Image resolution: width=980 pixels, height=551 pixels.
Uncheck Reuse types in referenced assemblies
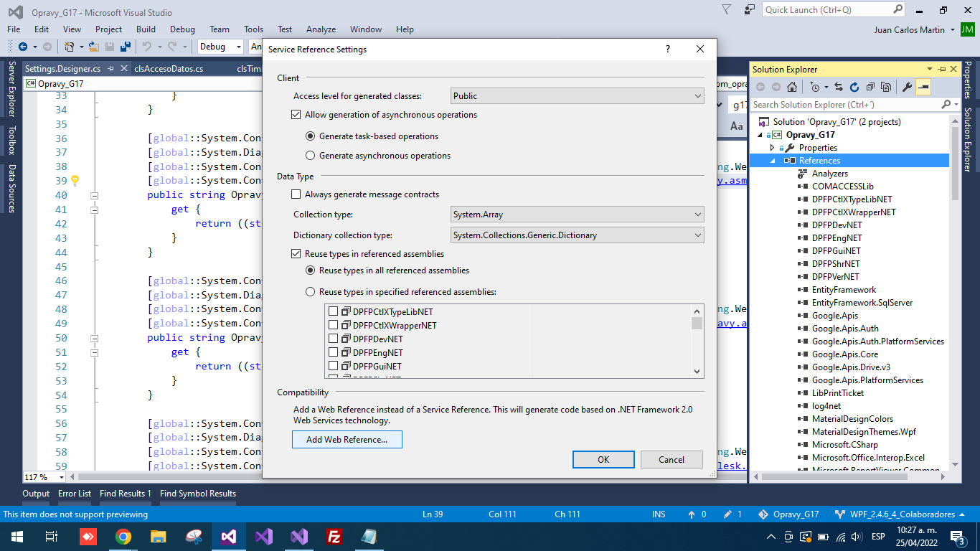296,254
